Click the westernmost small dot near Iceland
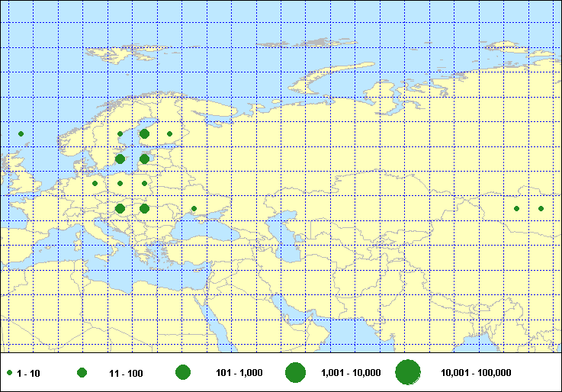This screenshot has height=392, width=562. pos(21,134)
